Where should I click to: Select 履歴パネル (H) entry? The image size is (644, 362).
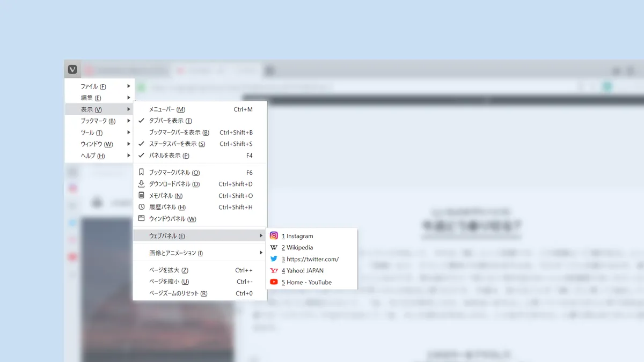coord(200,207)
